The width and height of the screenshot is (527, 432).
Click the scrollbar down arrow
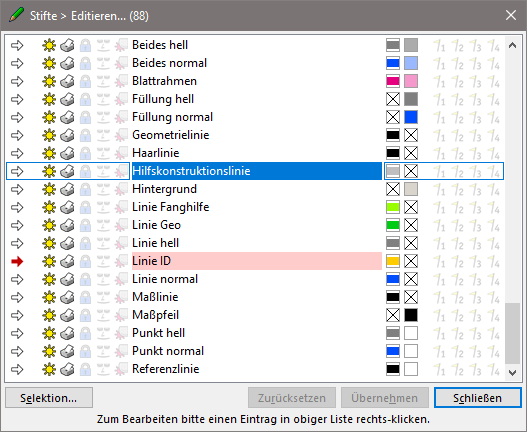point(513,372)
